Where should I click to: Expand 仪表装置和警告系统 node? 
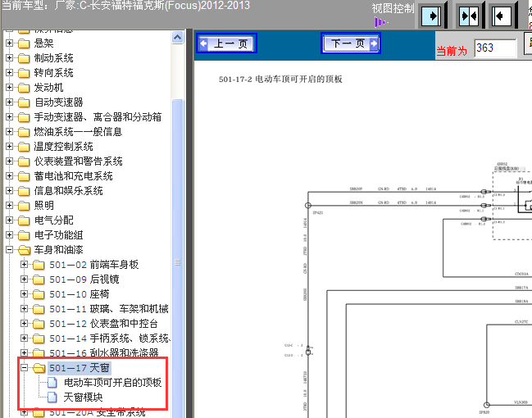(10, 161)
